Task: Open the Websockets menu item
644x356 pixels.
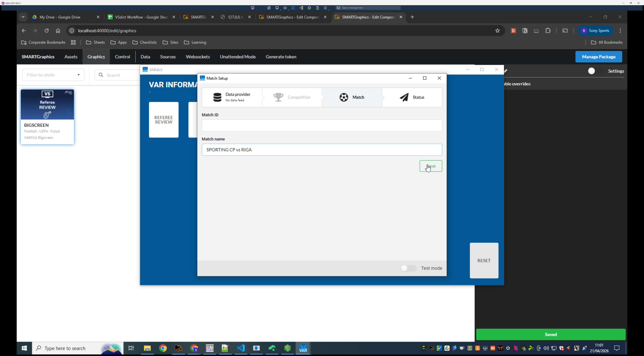Action: (x=198, y=57)
